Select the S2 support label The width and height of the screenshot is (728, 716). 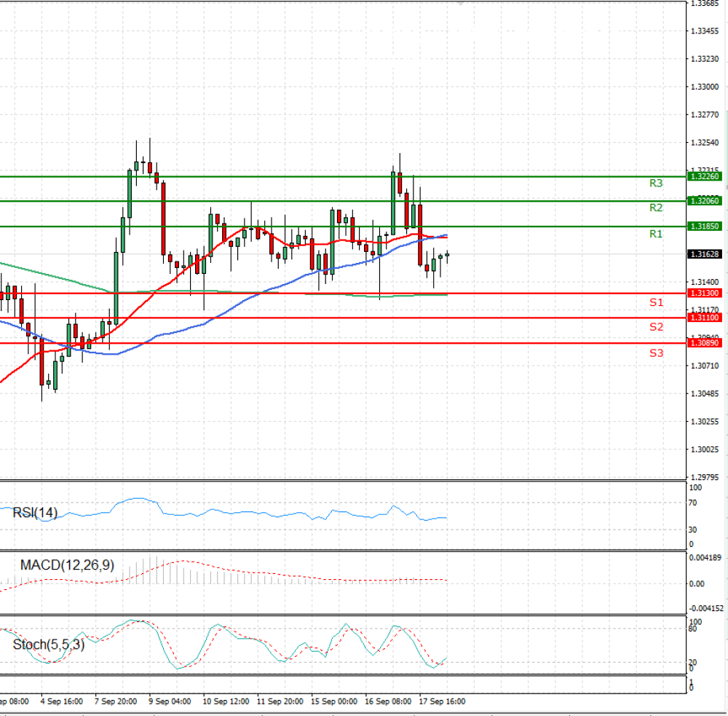pyautogui.click(x=656, y=327)
